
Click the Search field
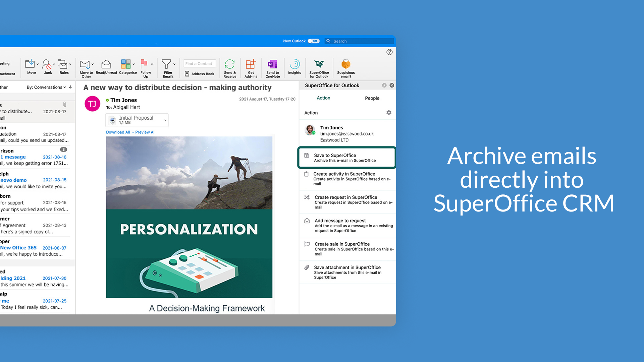(x=359, y=41)
